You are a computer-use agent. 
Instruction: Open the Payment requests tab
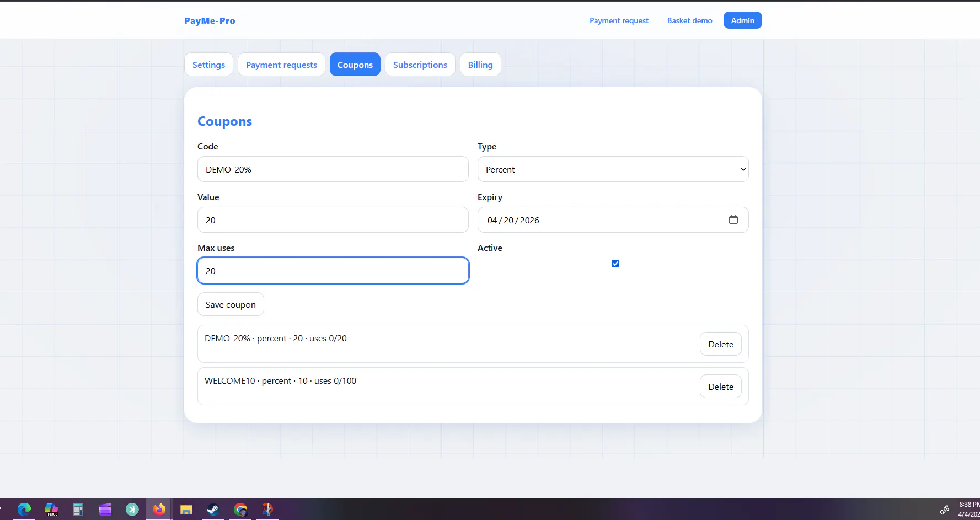[281, 65]
